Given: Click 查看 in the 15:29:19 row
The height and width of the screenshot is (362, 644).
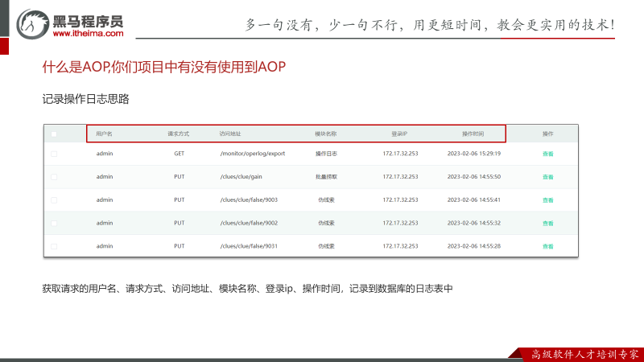Looking at the screenshot, I should click(548, 154).
